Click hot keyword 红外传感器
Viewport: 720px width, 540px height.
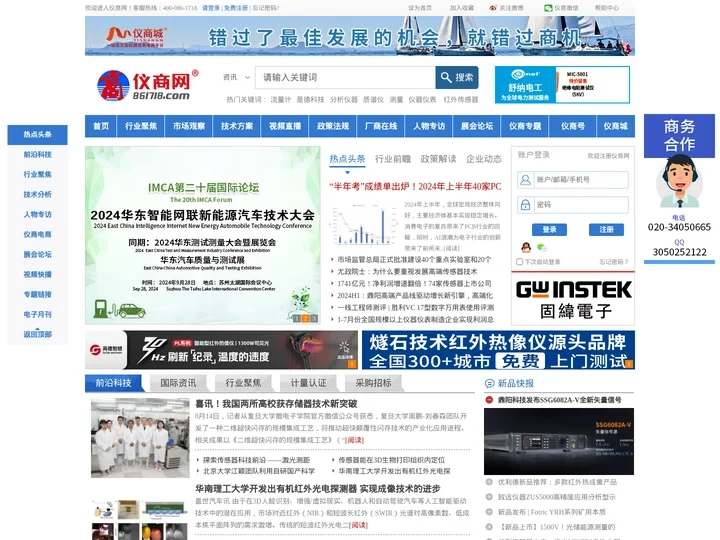(461, 99)
